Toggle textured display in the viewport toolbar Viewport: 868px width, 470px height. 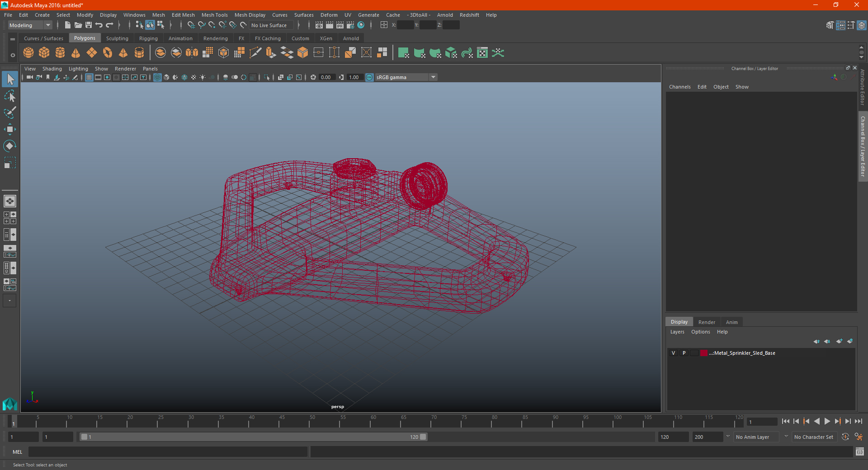[x=193, y=77]
